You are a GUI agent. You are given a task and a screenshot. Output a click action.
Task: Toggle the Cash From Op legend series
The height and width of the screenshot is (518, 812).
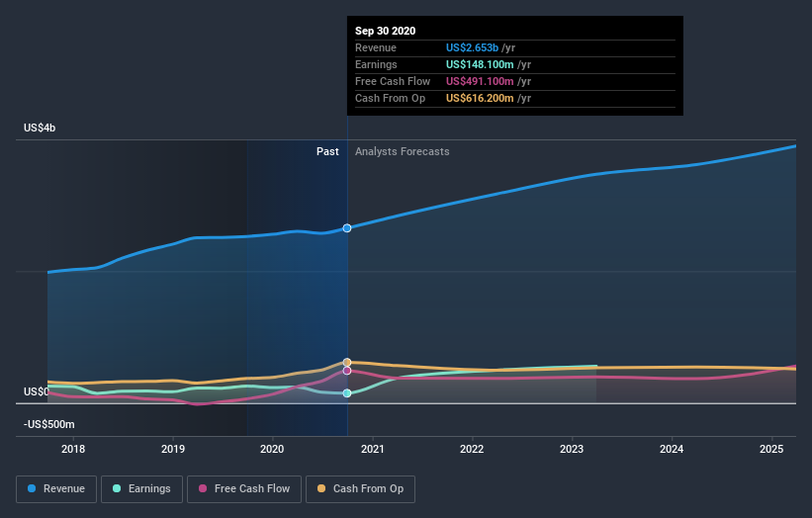360,489
